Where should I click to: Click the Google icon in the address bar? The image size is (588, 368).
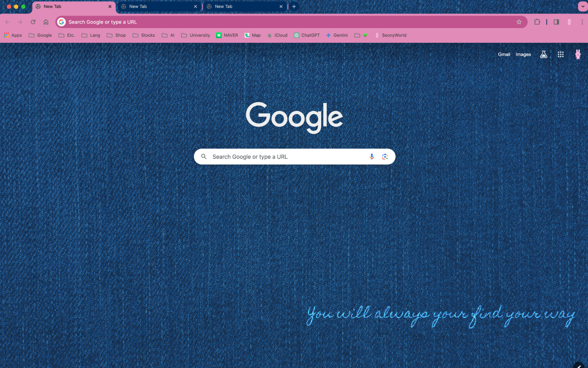[62, 22]
